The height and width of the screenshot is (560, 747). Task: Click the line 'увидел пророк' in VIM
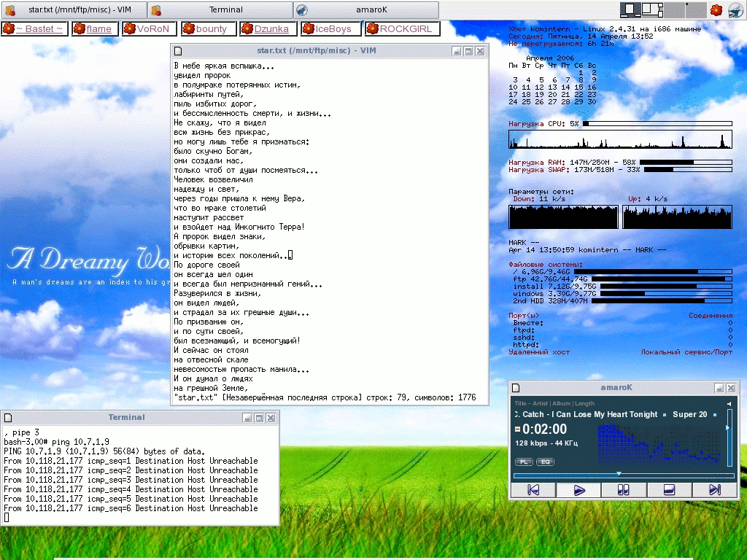202,76
